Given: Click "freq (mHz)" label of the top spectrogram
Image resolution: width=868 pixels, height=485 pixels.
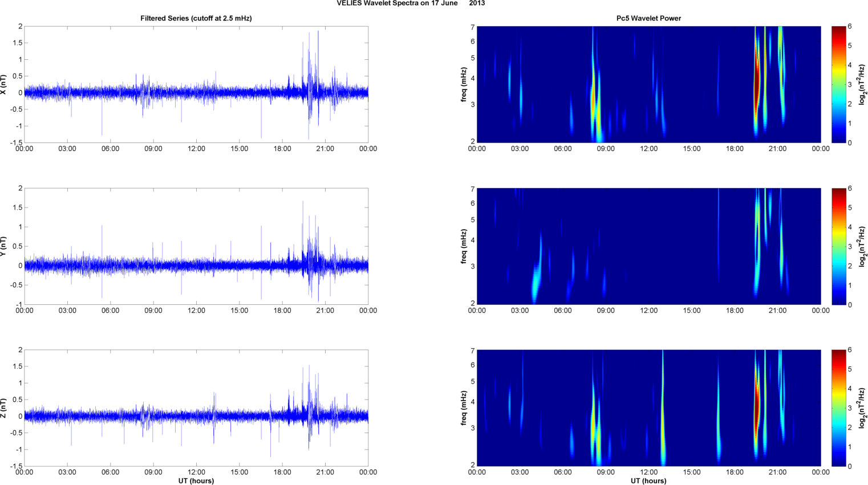Looking at the screenshot, I should (x=464, y=84).
